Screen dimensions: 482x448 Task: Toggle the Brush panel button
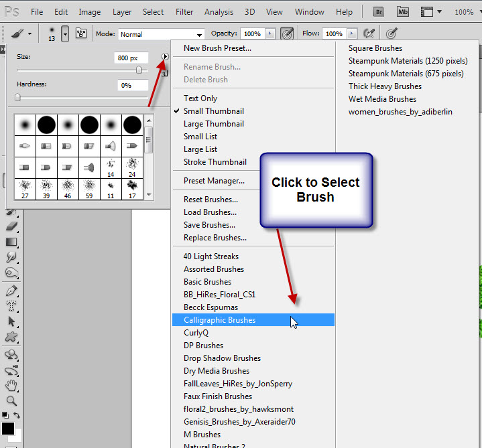click(x=81, y=33)
